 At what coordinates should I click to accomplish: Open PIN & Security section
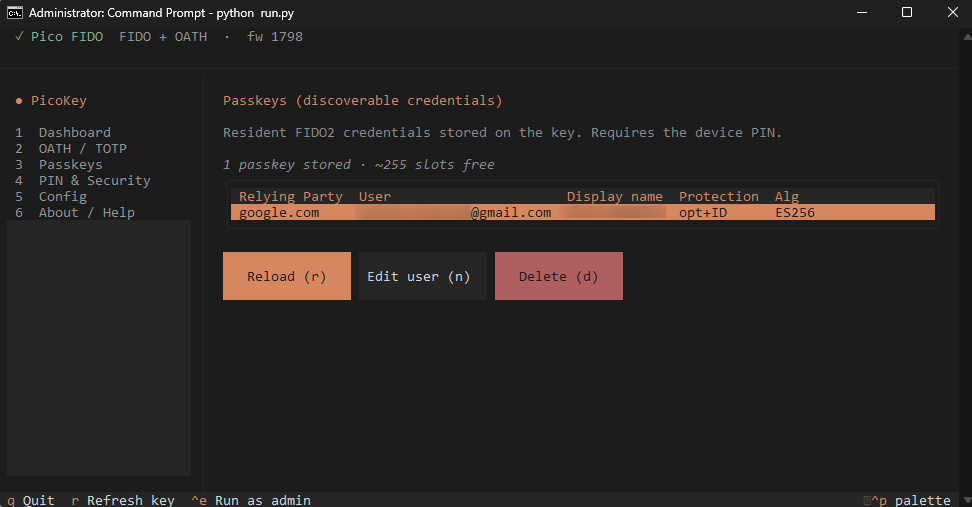pyautogui.click(x=94, y=181)
